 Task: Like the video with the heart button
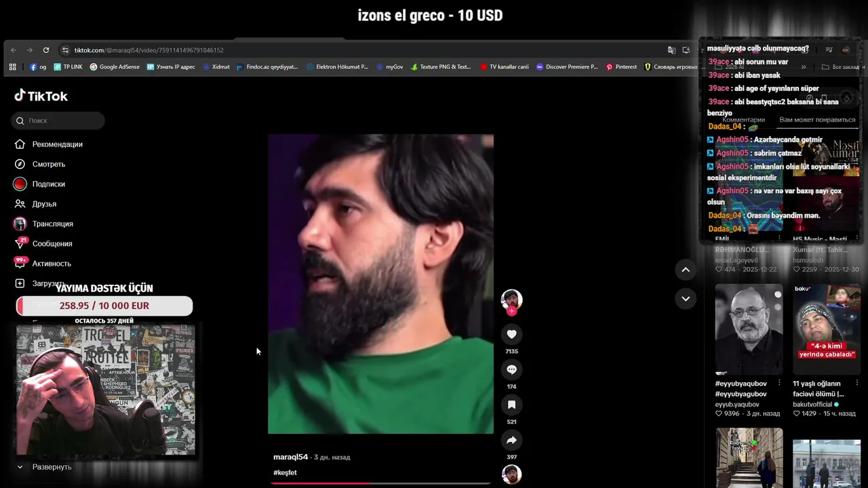(x=511, y=334)
